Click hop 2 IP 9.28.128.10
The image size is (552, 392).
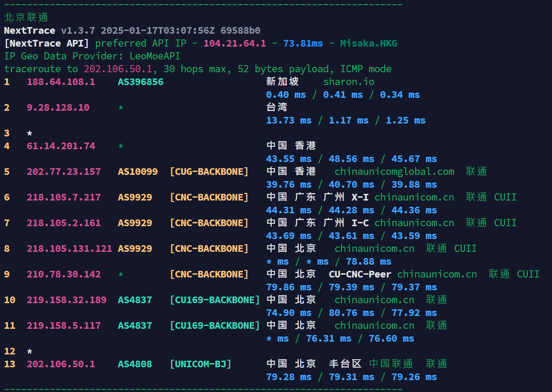click(x=58, y=107)
